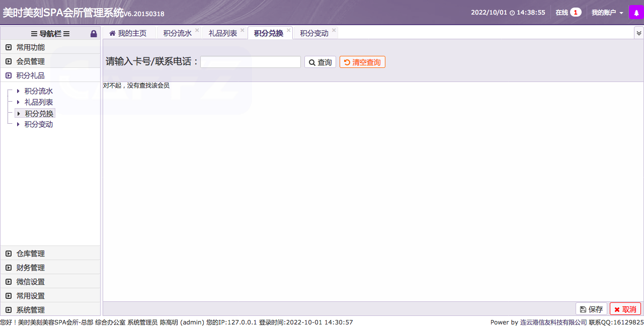Click the red X icon on 取消 button
The width and height of the screenshot is (644, 327).
[616, 308]
